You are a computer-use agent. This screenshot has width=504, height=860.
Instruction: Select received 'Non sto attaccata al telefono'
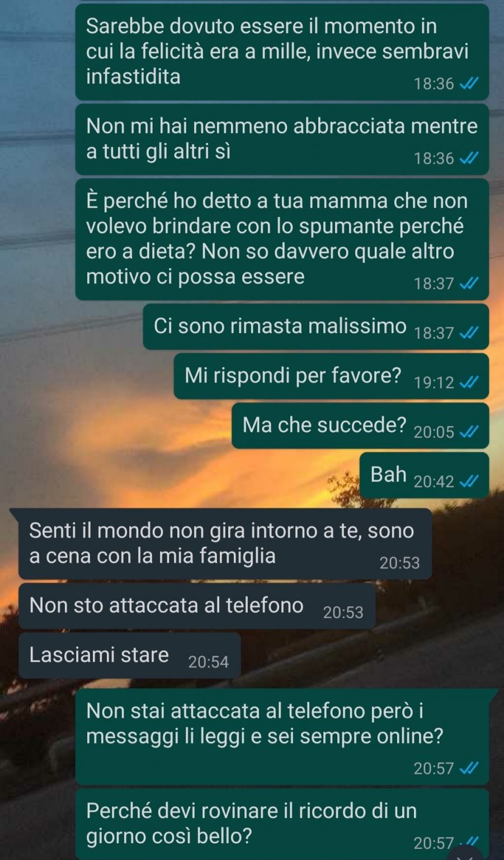(x=197, y=606)
